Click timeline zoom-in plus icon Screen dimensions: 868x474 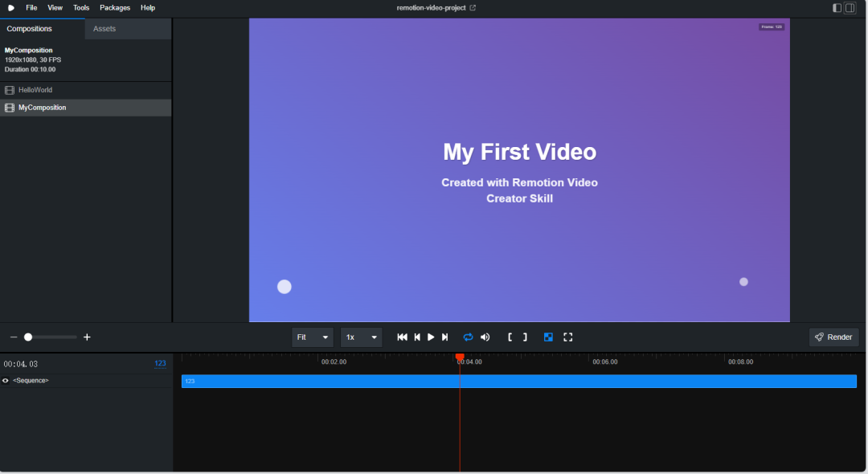[88, 337]
